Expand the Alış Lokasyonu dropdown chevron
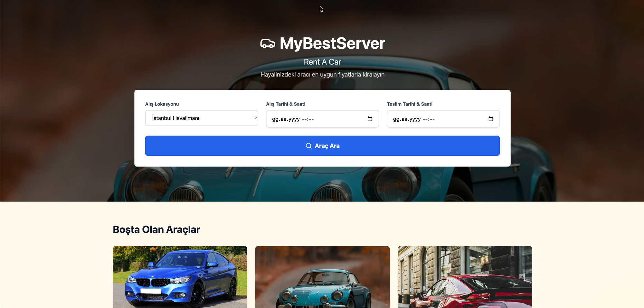Screen dimensions: 644x308 pos(255,118)
